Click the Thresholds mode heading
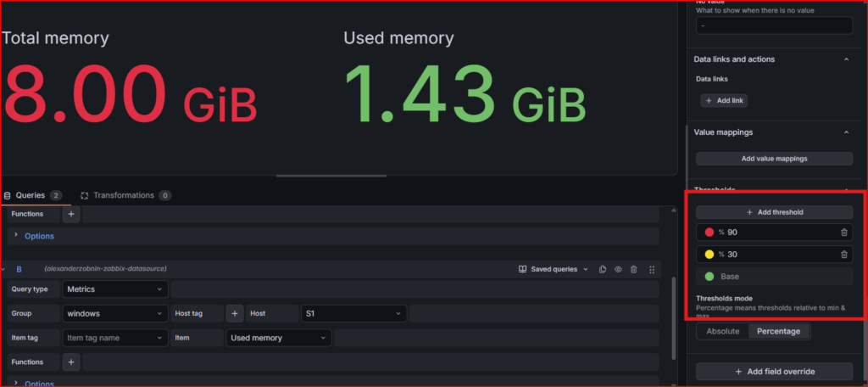The width and height of the screenshot is (868, 387). tap(724, 298)
